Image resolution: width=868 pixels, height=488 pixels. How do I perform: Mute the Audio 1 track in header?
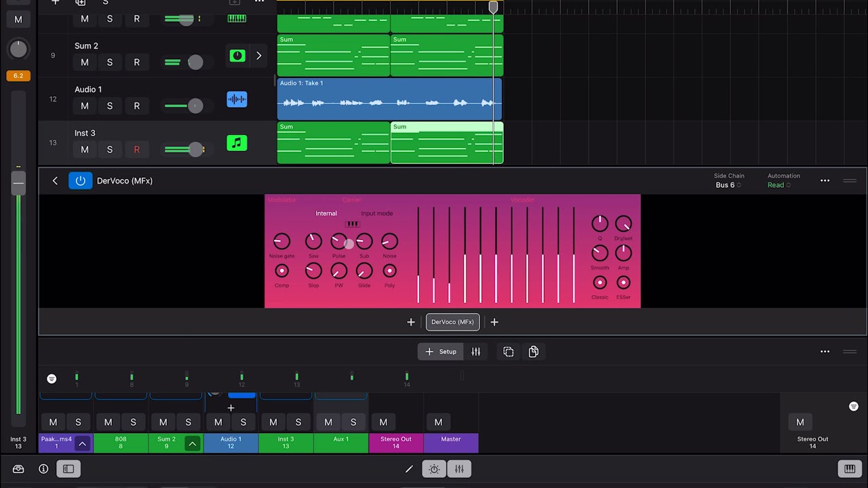[x=85, y=106]
